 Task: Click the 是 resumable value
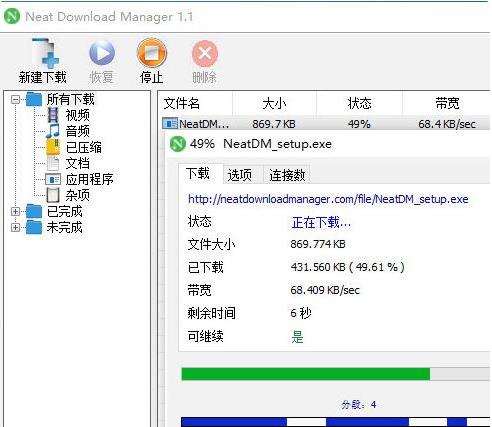pos(297,337)
